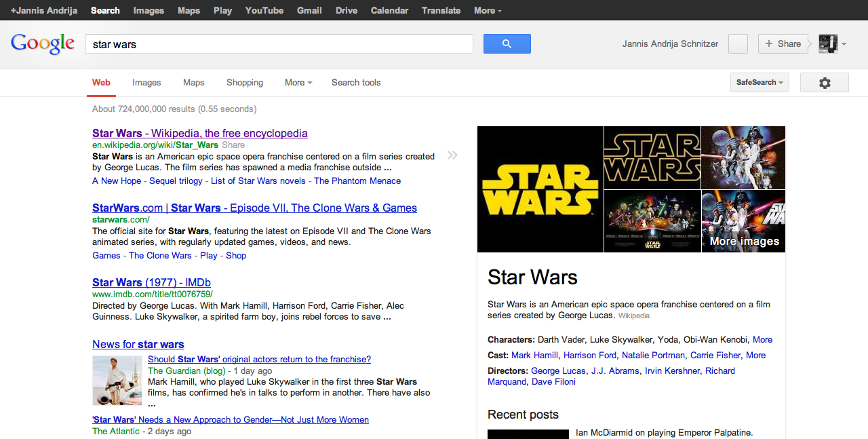This screenshot has height=439, width=868.
Task: Click the notifications box beside the name
Action: pos(738,44)
